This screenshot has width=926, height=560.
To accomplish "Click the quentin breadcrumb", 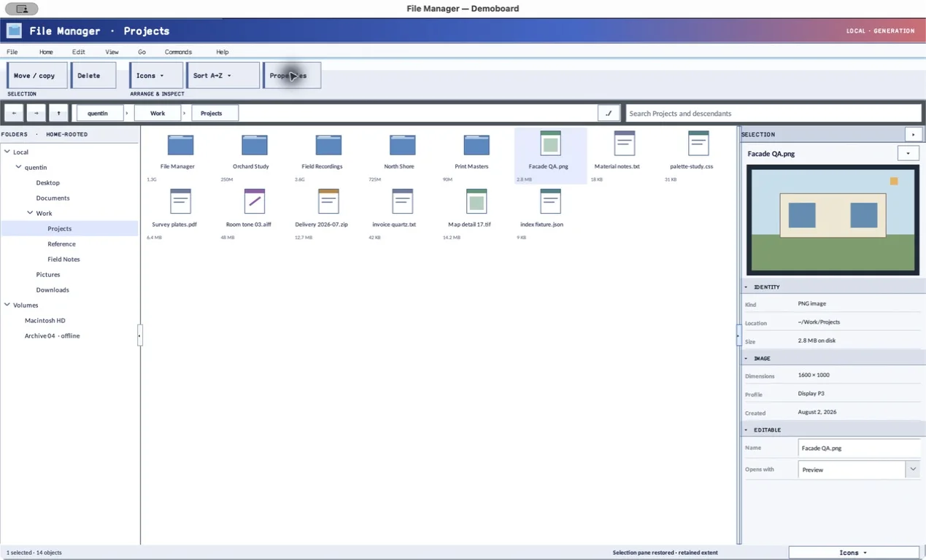I will pos(99,113).
